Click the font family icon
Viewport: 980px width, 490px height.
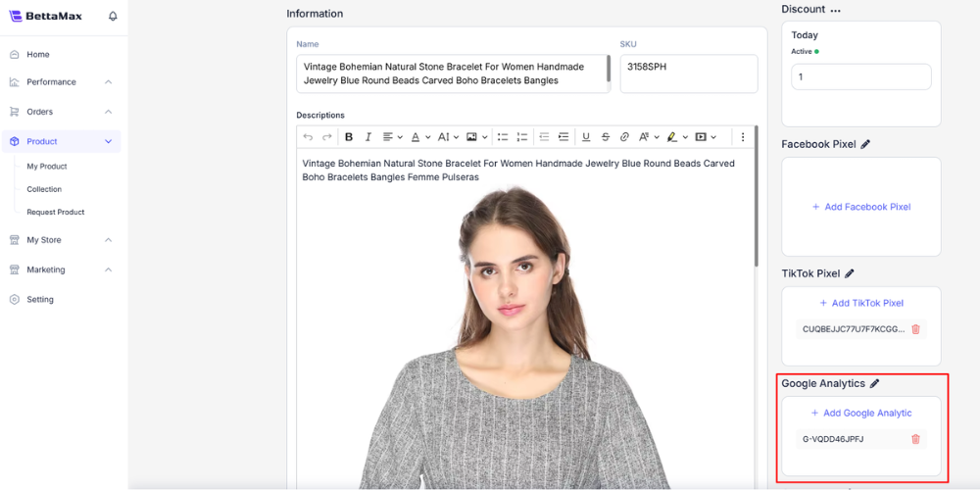click(x=643, y=137)
